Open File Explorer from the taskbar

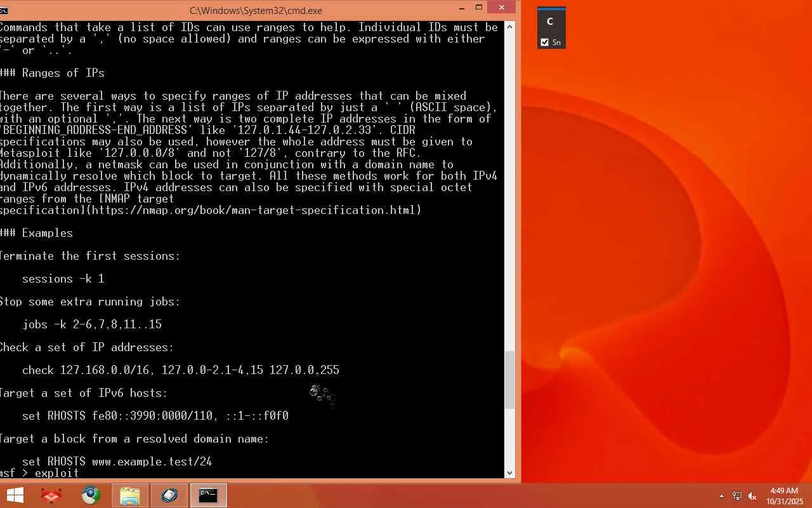(130, 495)
